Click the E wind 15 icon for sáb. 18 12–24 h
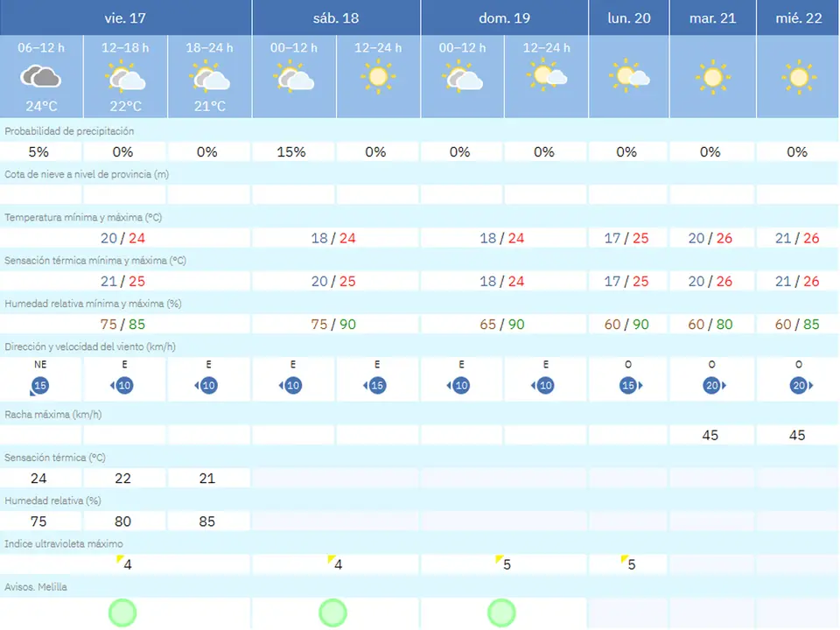Viewport: 840px width, 630px height. click(375, 386)
